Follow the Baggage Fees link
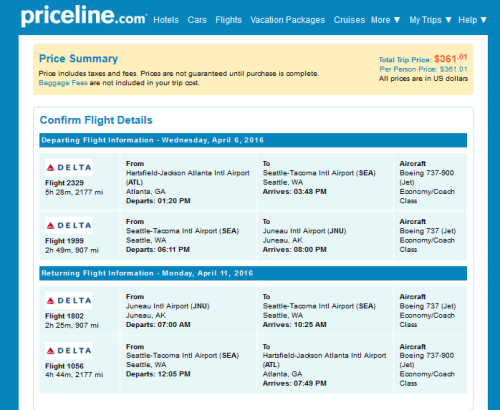 click(63, 83)
